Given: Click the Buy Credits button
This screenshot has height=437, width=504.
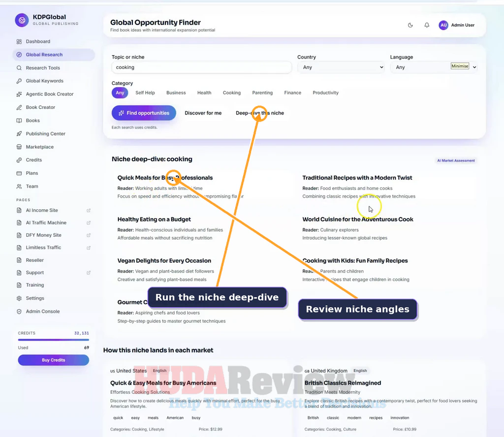Looking at the screenshot, I should tap(53, 360).
